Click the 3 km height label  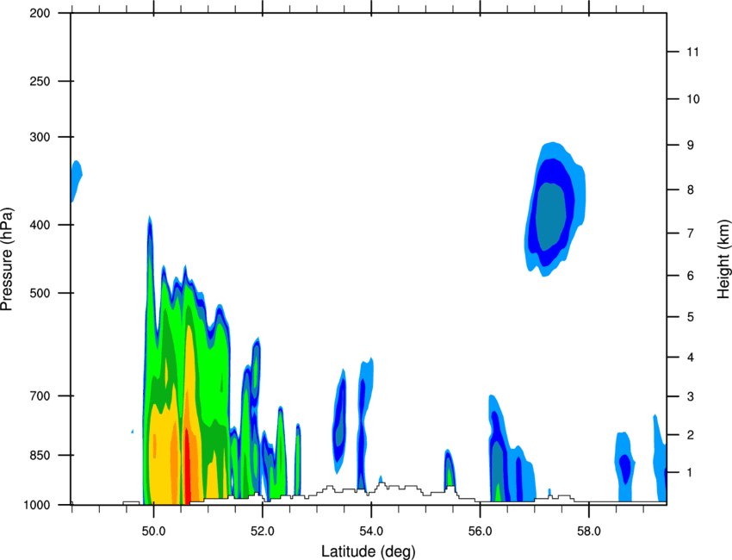pyautogui.click(x=691, y=396)
